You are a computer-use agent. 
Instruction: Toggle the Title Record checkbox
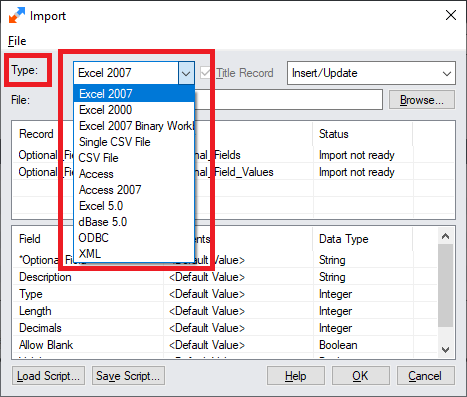click(205, 73)
